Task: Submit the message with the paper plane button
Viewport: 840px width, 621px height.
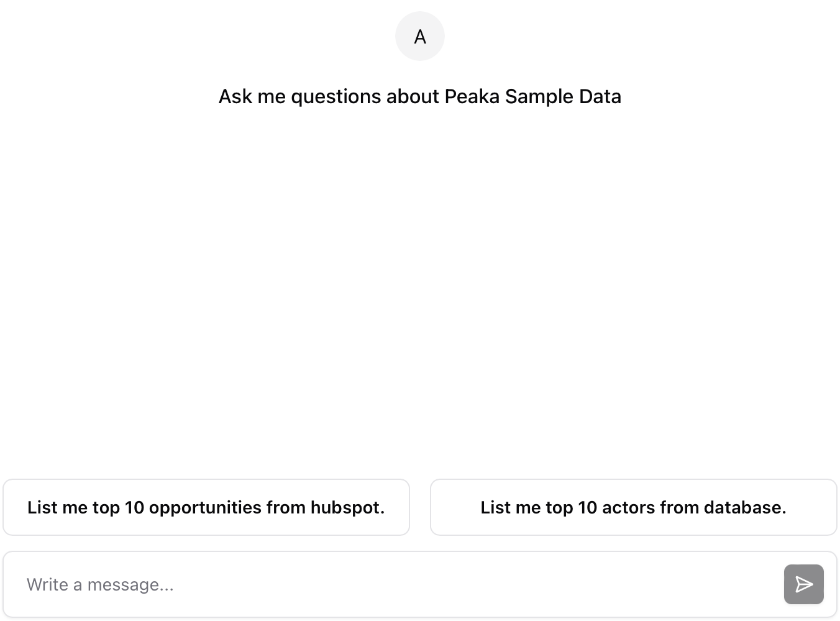Action: [x=803, y=584]
